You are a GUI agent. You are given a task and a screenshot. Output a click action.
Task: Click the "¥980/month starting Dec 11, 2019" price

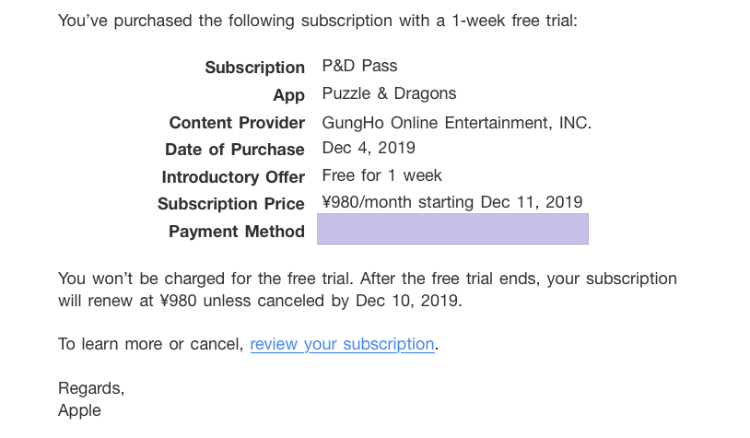[x=452, y=202]
